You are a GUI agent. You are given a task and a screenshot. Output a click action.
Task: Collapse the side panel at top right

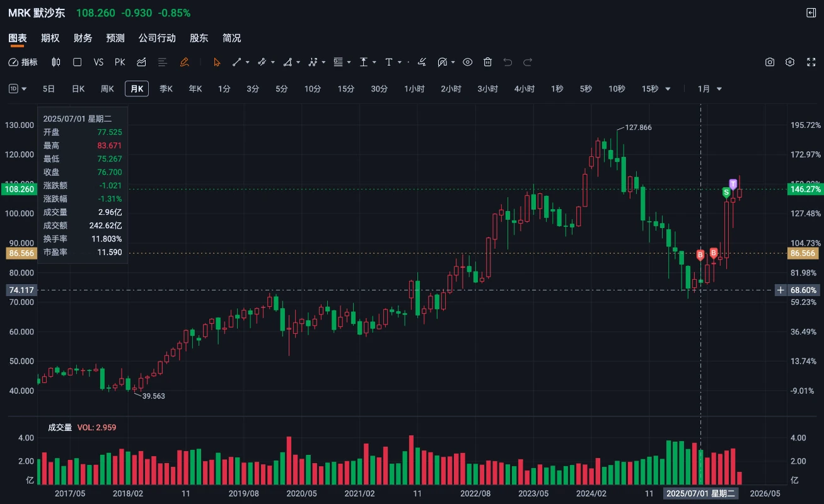[811, 13]
